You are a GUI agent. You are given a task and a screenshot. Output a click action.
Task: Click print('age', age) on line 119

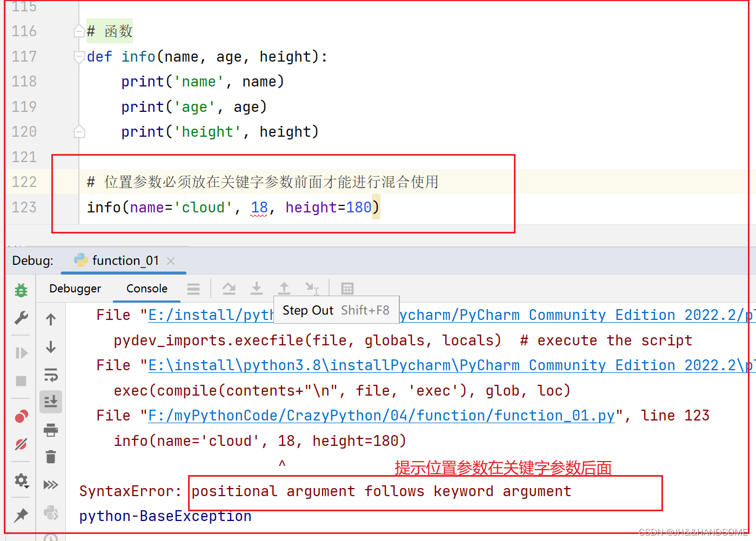coord(194,107)
